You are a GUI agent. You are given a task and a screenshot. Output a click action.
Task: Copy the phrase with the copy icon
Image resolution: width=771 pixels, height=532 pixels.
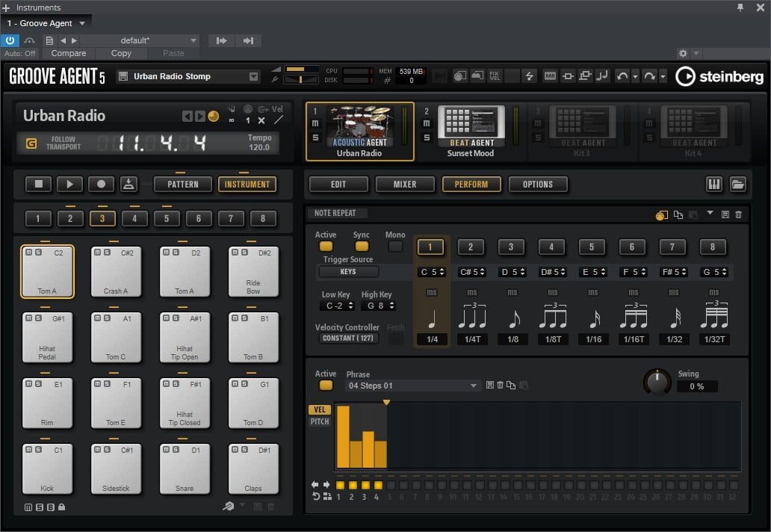(x=511, y=385)
